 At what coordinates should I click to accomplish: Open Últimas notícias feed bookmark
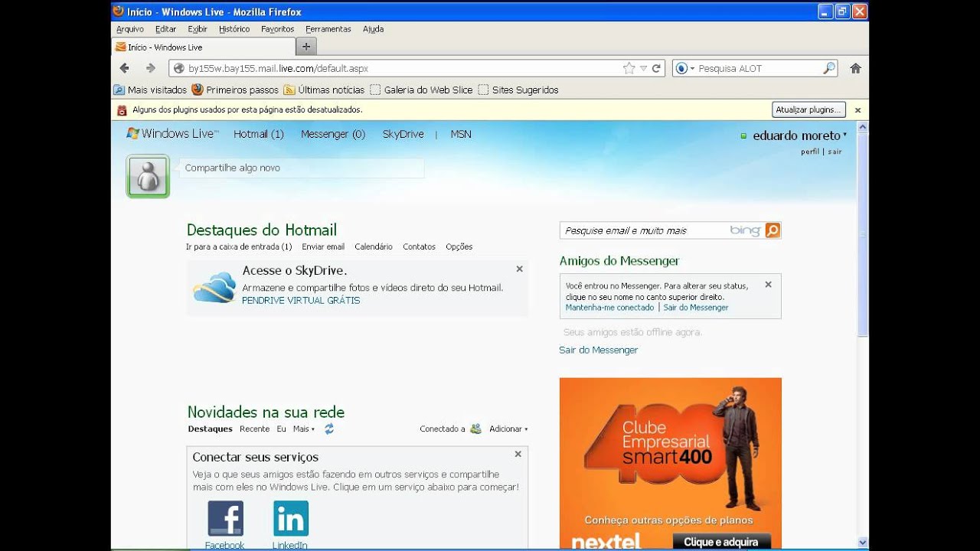[x=324, y=90]
